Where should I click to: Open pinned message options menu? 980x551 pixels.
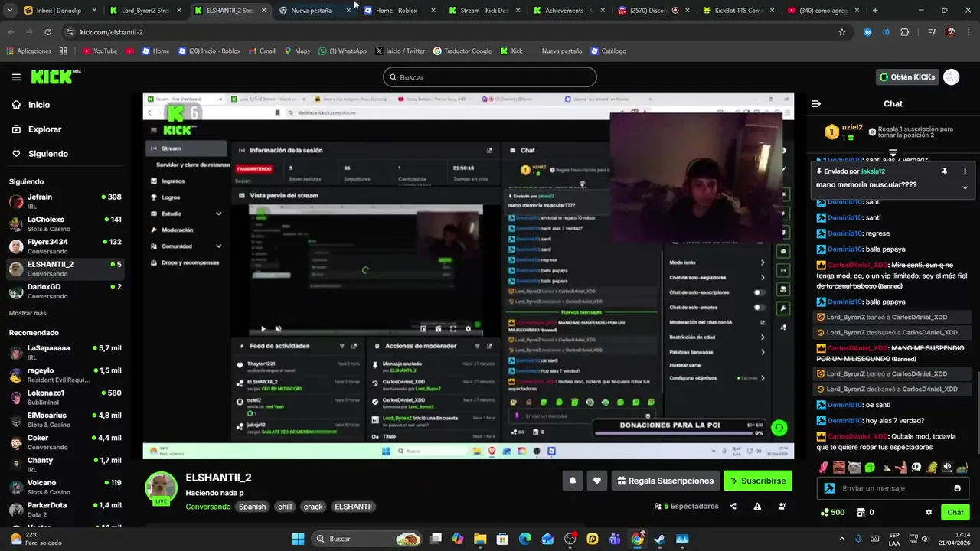click(x=965, y=171)
